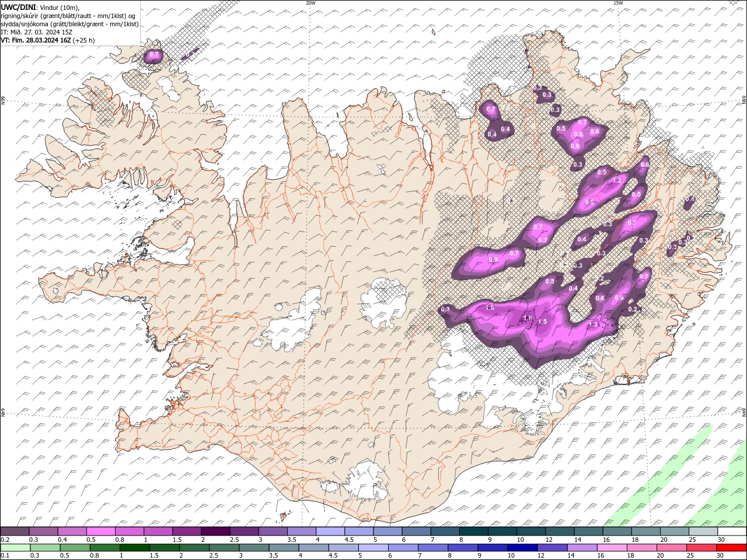Viewport: 747px width, 560px height.
Task: Click the '20W' longitude label
Action: click(x=310, y=3)
